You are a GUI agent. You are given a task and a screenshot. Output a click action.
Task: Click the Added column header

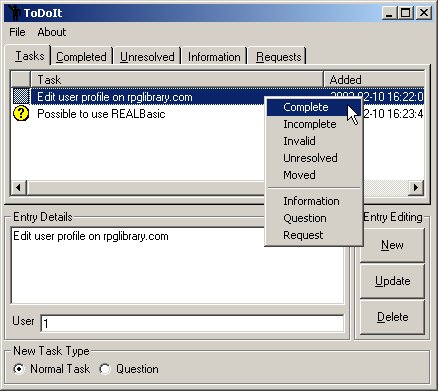(x=374, y=80)
